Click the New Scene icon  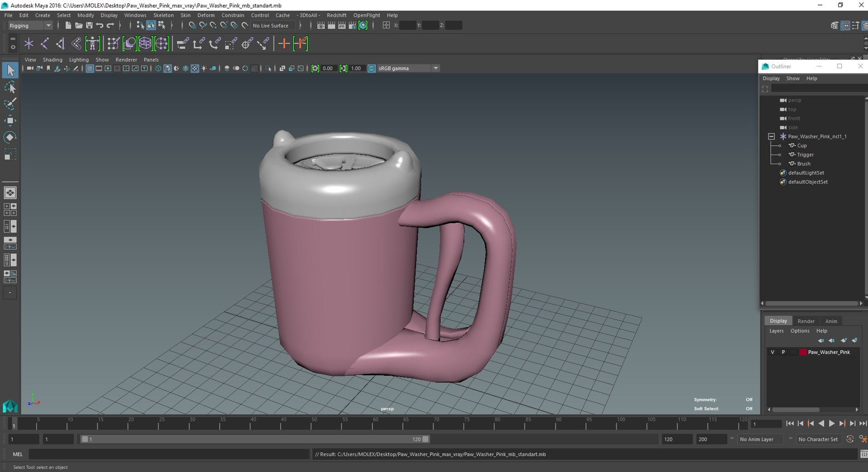(68, 26)
